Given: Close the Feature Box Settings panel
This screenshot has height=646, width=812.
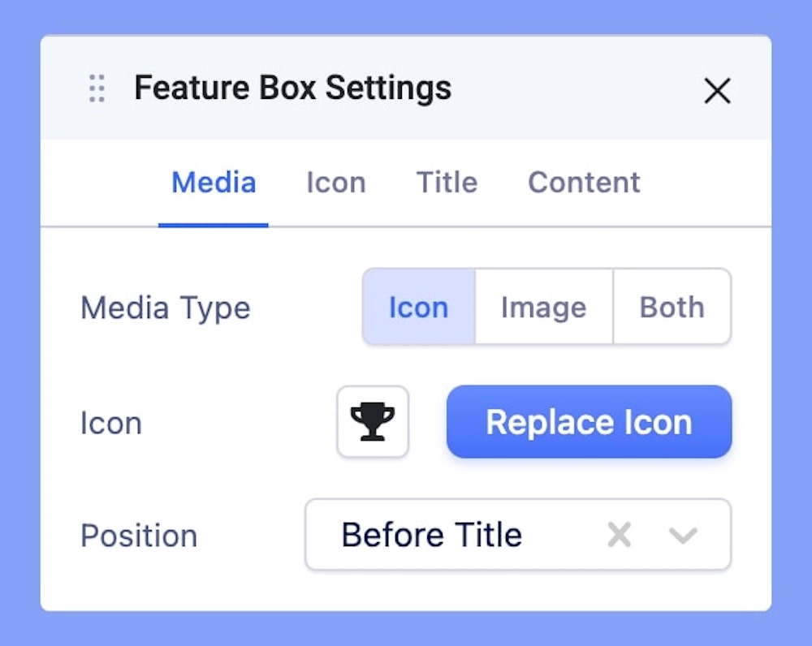Looking at the screenshot, I should [717, 91].
